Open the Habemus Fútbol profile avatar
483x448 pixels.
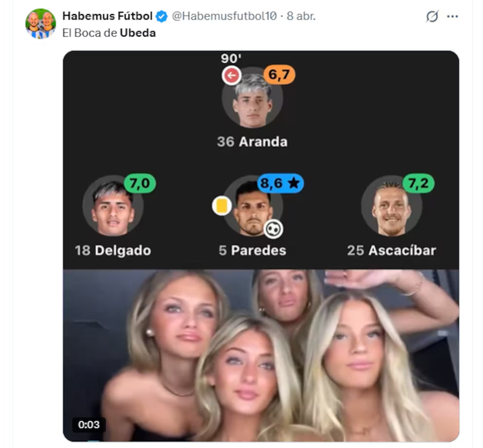point(40,23)
